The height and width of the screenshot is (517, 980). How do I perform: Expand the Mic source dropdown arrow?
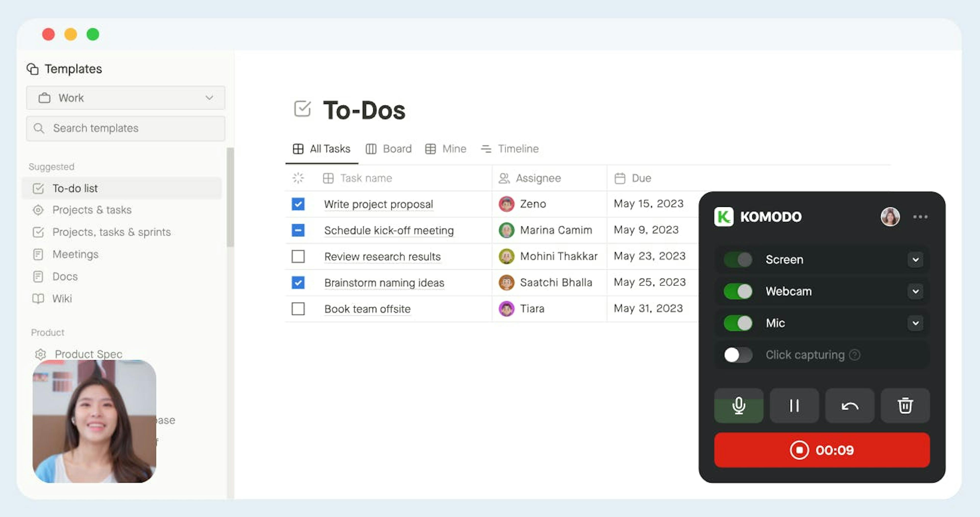915,323
